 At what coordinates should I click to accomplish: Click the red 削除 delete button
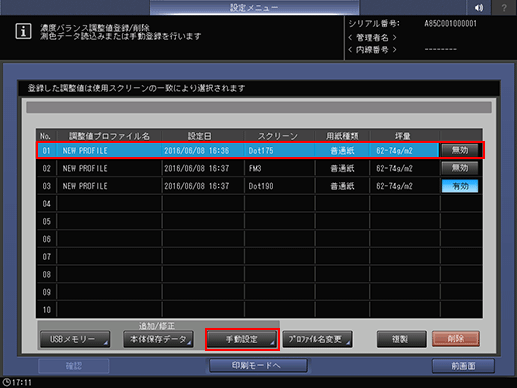point(456,339)
